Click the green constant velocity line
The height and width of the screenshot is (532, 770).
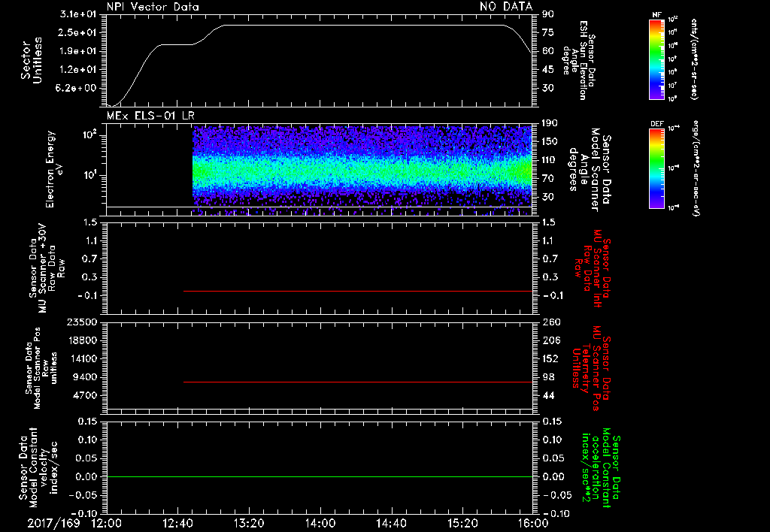[319, 476]
